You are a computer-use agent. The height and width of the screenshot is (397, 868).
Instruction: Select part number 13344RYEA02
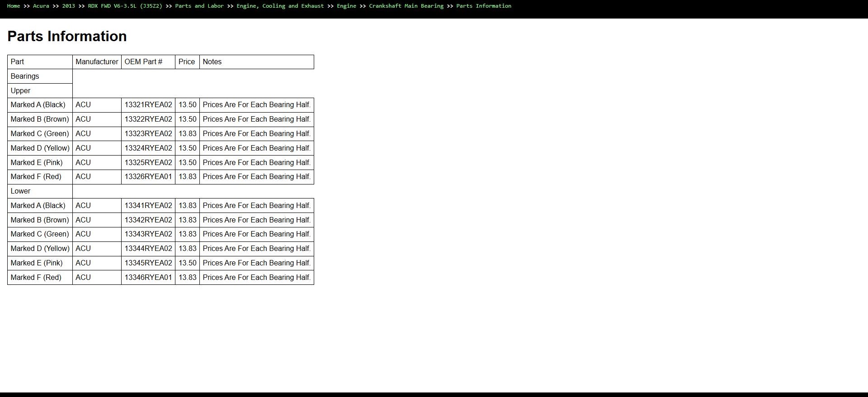click(148, 249)
